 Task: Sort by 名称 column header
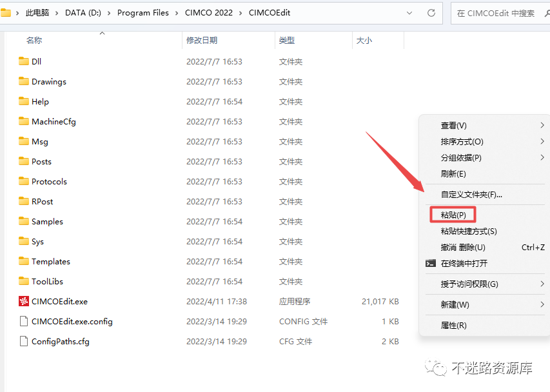coord(34,41)
